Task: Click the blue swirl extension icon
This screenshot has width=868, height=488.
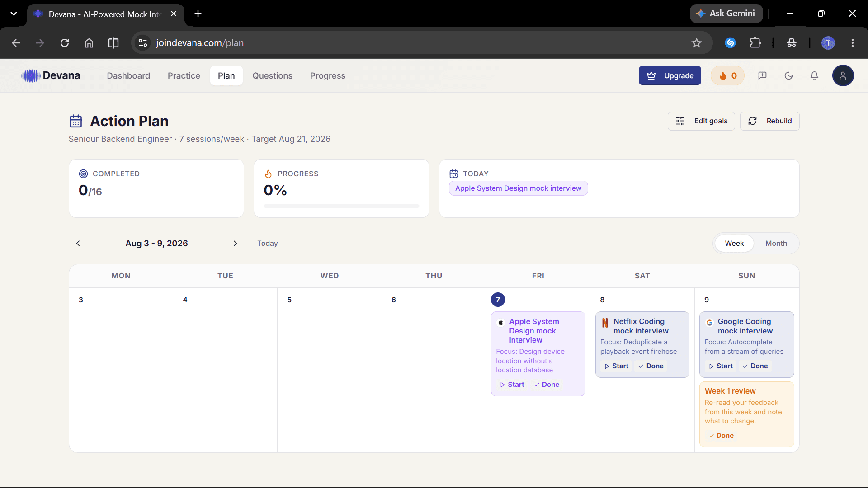Action: (730, 43)
